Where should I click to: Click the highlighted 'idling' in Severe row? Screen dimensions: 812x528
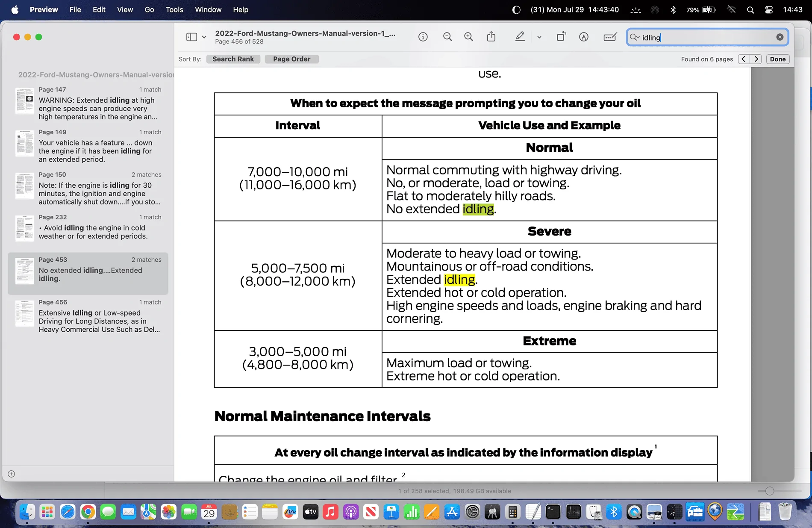(x=459, y=280)
